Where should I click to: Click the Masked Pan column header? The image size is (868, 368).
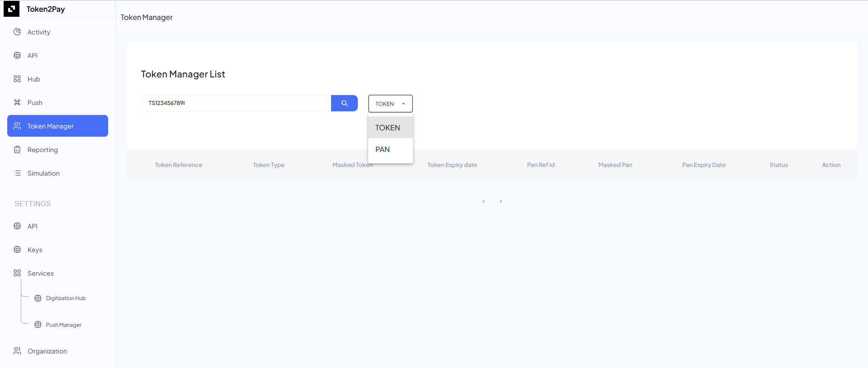(615, 165)
